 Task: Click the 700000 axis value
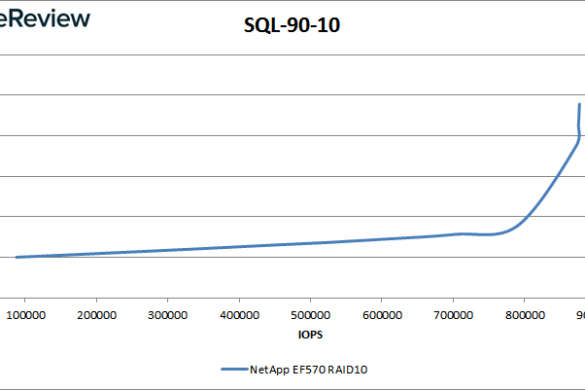point(453,315)
